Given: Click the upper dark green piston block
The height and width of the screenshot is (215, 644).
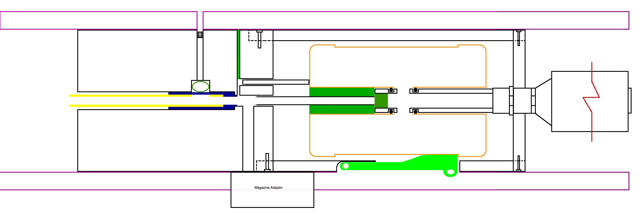Looking at the screenshot, I should point(342,92).
